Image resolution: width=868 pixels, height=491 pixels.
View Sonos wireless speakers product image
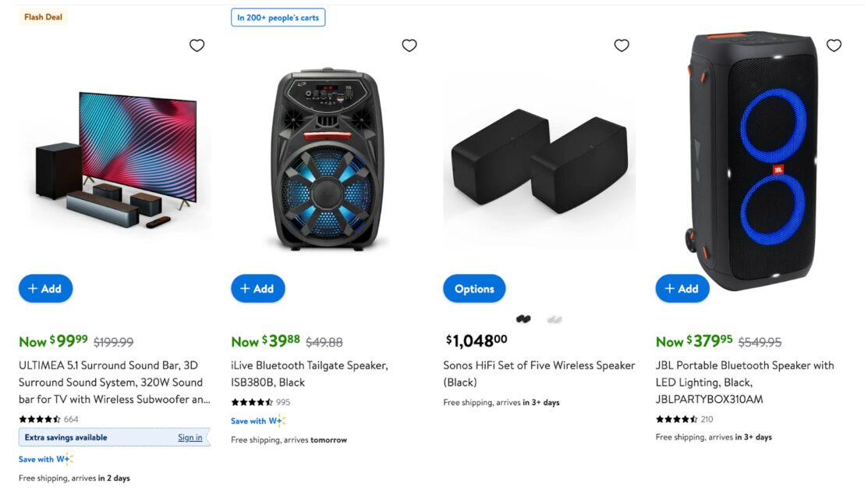coord(539,160)
